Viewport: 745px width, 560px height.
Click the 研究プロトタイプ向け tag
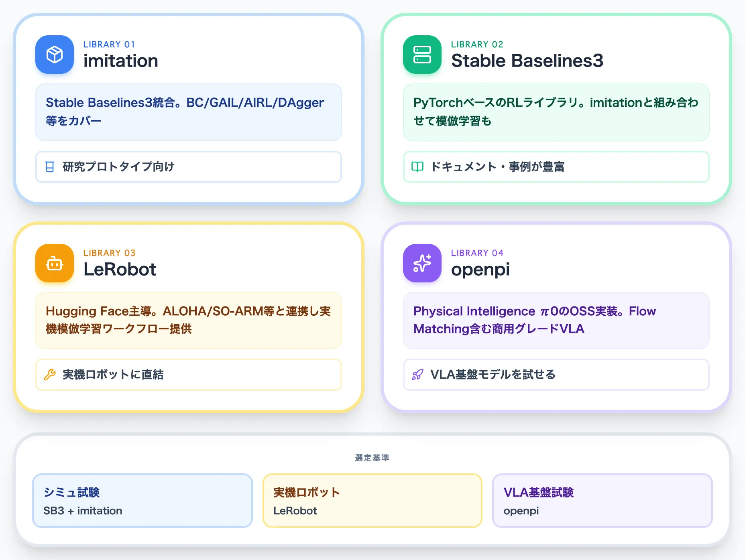click(189, 167)
